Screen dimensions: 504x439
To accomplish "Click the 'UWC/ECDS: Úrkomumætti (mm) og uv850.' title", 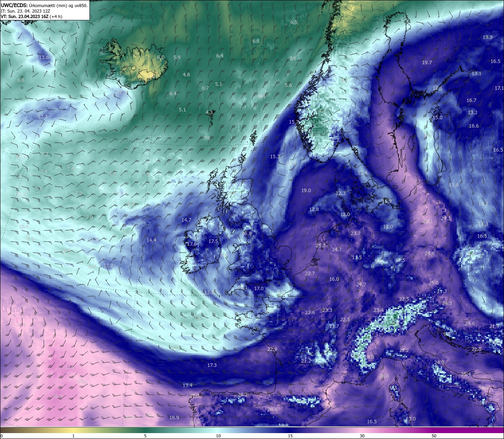I will click(44, 6).
